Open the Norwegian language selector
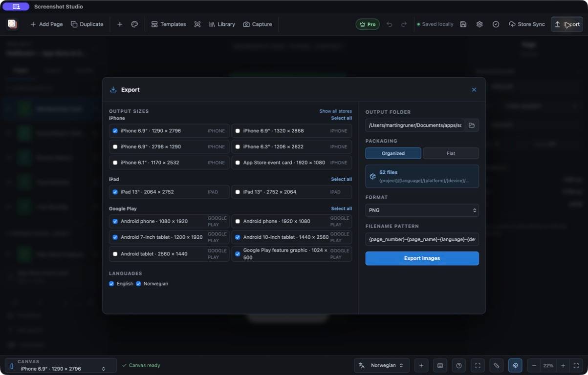588x375 pixels. [x=381, y=365]
